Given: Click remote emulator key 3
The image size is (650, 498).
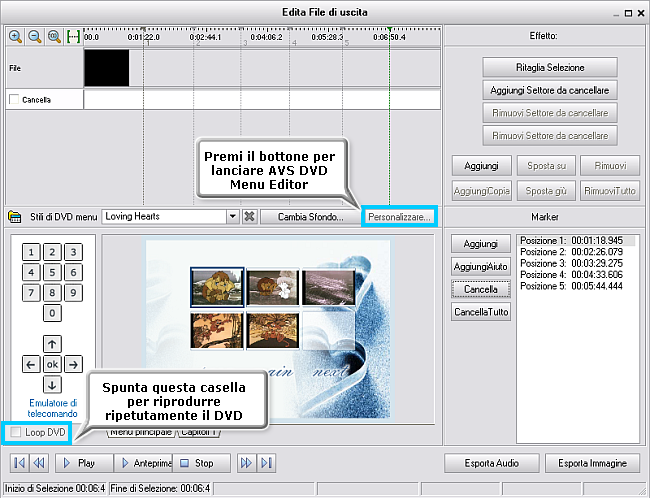Looking at the screenshot, I should pos(73,252).
